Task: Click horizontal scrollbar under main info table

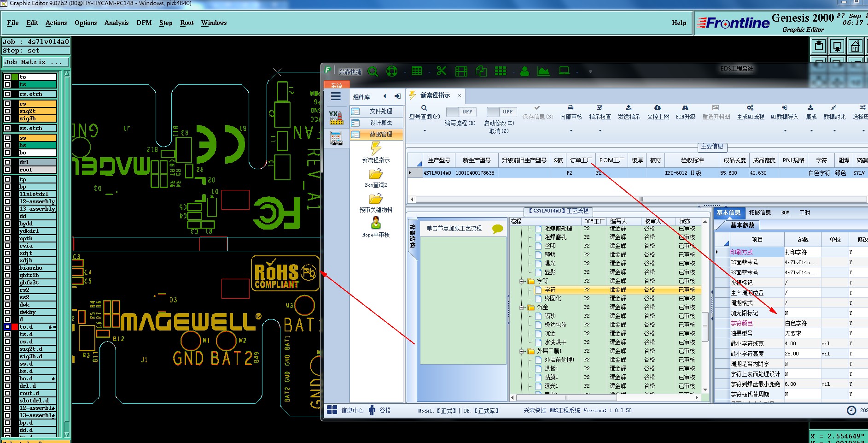Action: [641, 200]
